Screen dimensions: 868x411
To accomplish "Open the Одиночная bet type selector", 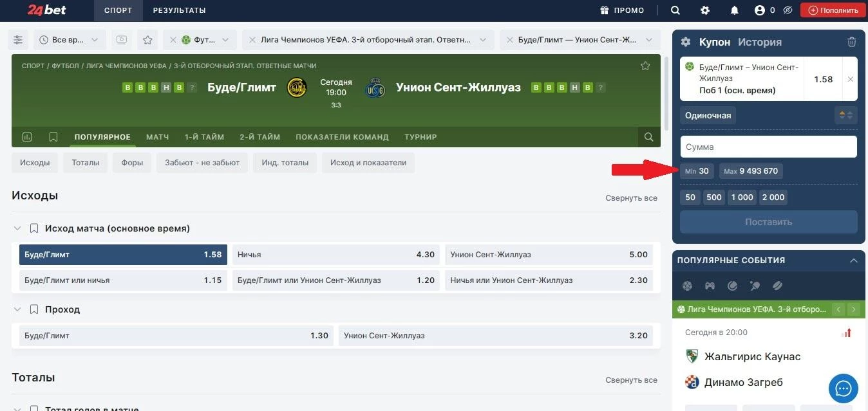I will (708, 116).
